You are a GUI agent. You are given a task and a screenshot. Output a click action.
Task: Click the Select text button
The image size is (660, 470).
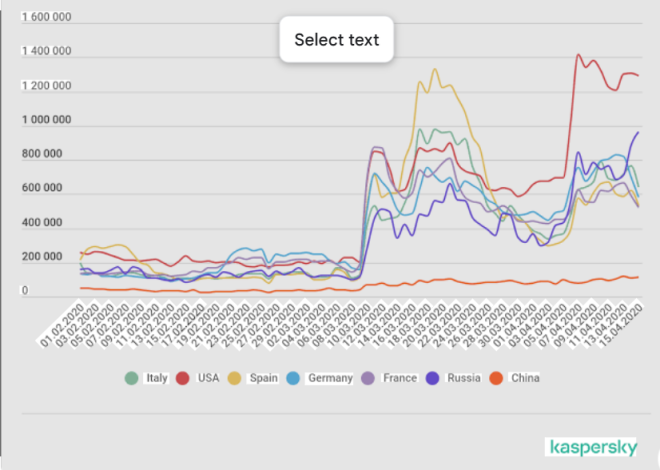336,40
